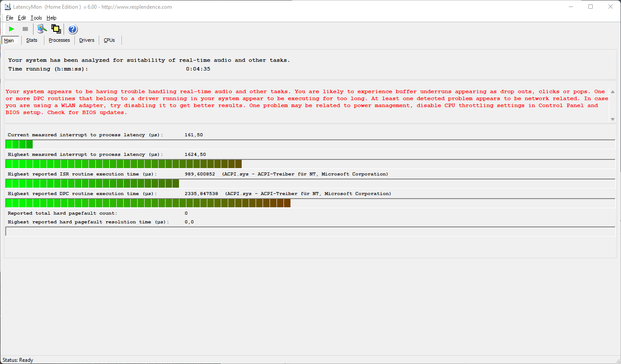This screenshot has height=364, width=621.
Task: Click 'Reported total hard pagefault count' label
Action: [x=62, y=213]
